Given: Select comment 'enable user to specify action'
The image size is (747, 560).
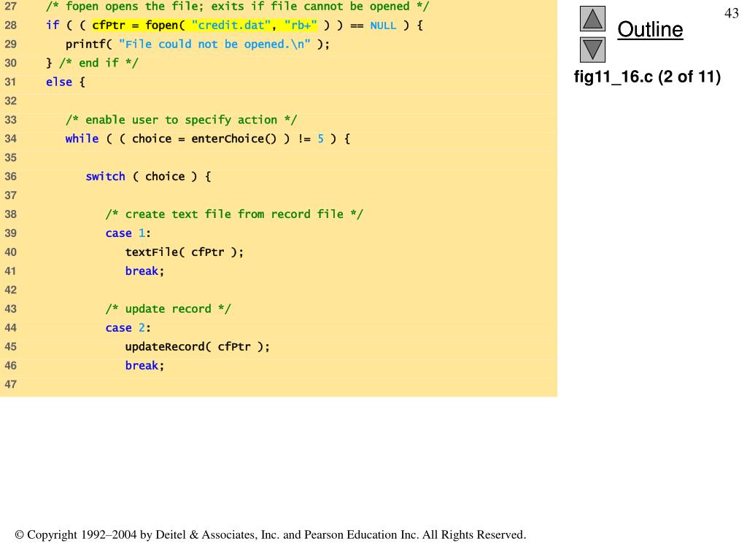Looking at the screenshot, I should point(181,120).
